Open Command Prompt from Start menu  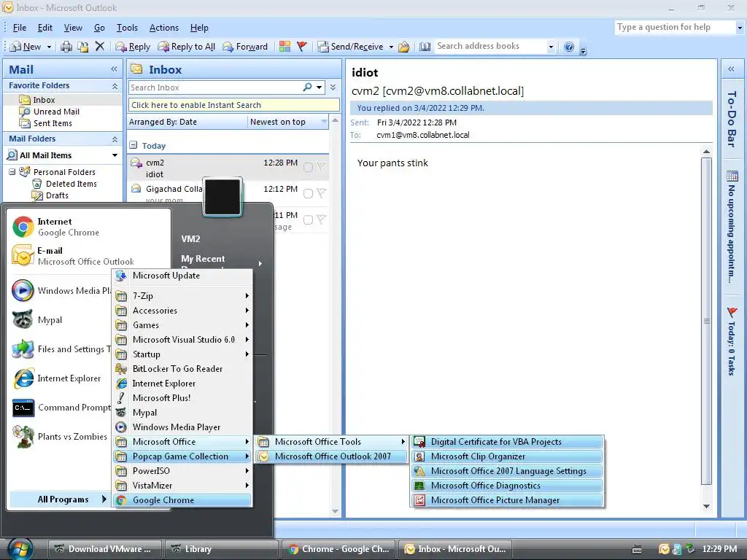(x=61, y=408)
